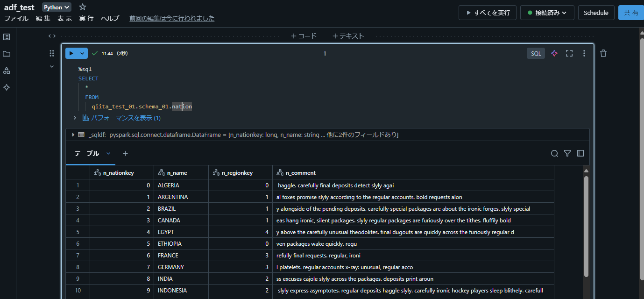
Task: Open the assistant sparkle sidebar icon
Action: 7,87
